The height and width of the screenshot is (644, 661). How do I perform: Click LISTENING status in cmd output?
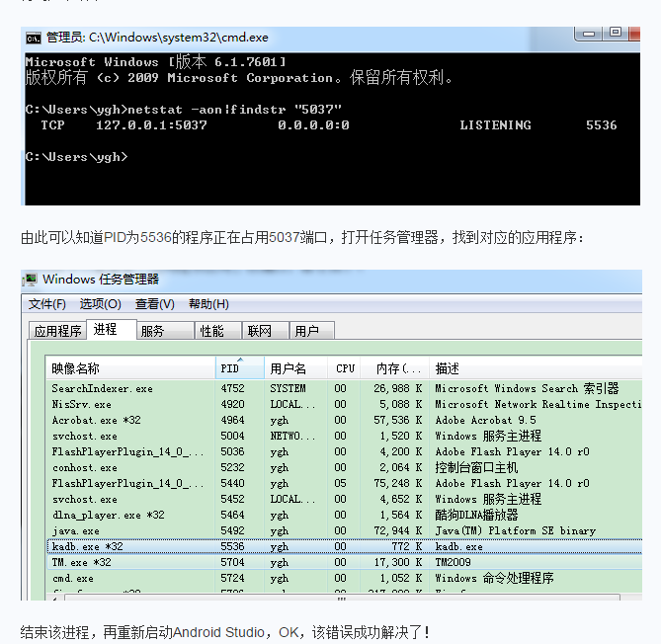pos(495,125)
